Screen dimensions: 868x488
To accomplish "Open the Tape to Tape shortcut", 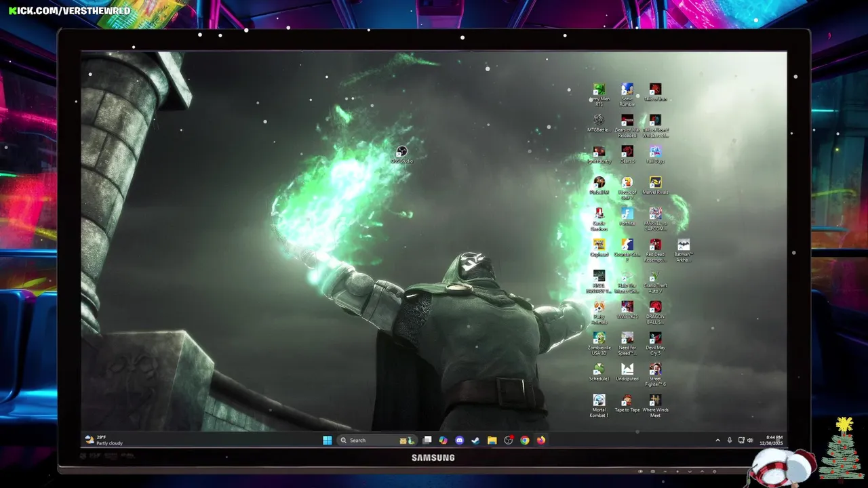I will pos(627,403).
